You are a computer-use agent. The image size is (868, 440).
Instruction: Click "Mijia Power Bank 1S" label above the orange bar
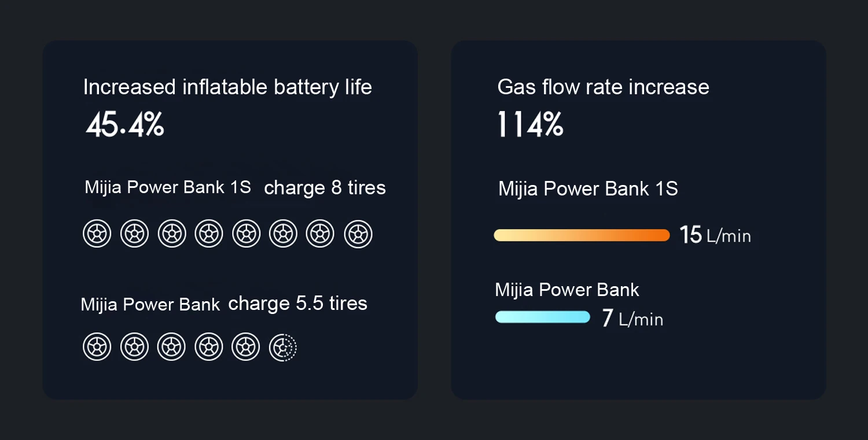[588, 189]
